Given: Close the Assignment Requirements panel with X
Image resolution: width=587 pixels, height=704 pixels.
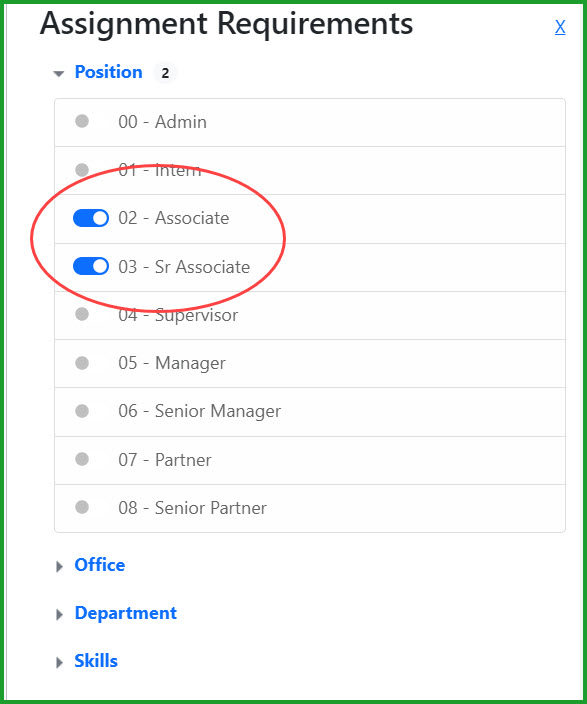Looking at the screenshot, I should point(560,27).
